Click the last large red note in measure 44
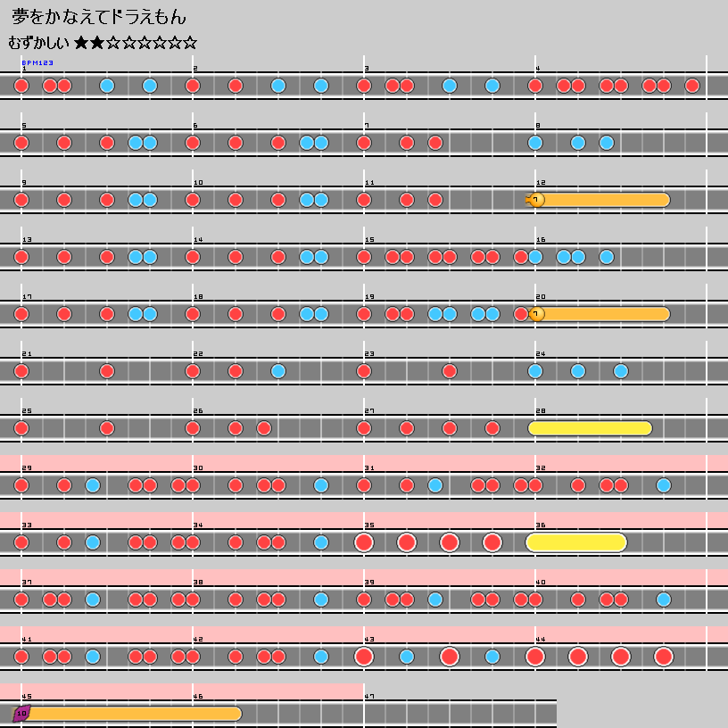 (664, 657)
